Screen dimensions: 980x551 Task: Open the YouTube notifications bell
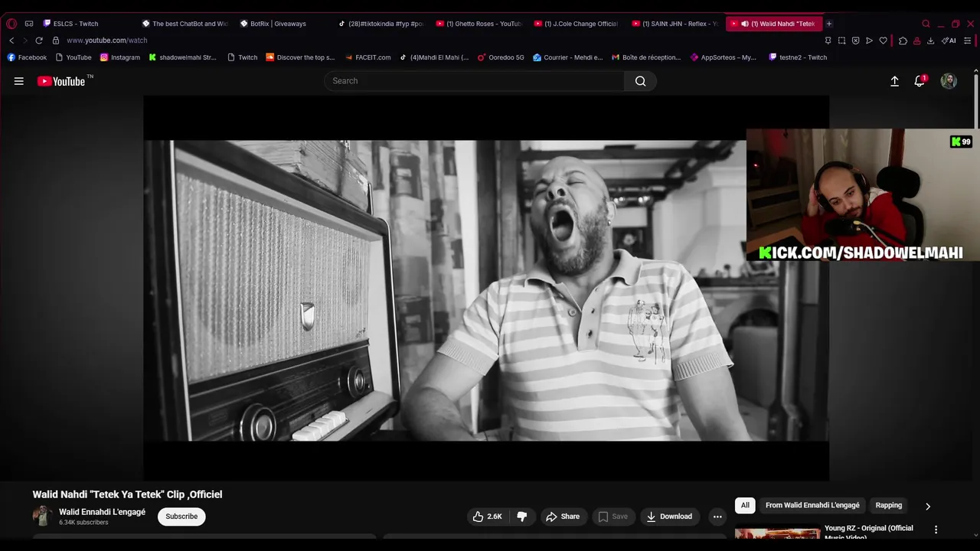click(x=920, y=81)
